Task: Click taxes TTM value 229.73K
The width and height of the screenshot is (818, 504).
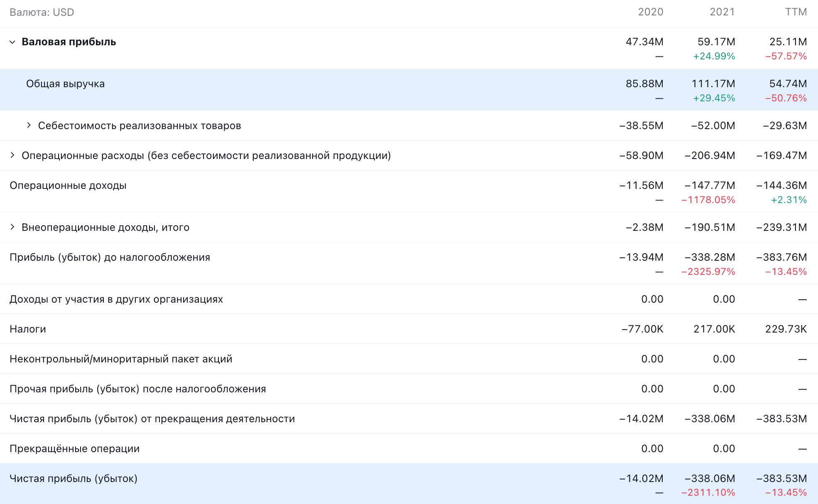Action: 786,329
